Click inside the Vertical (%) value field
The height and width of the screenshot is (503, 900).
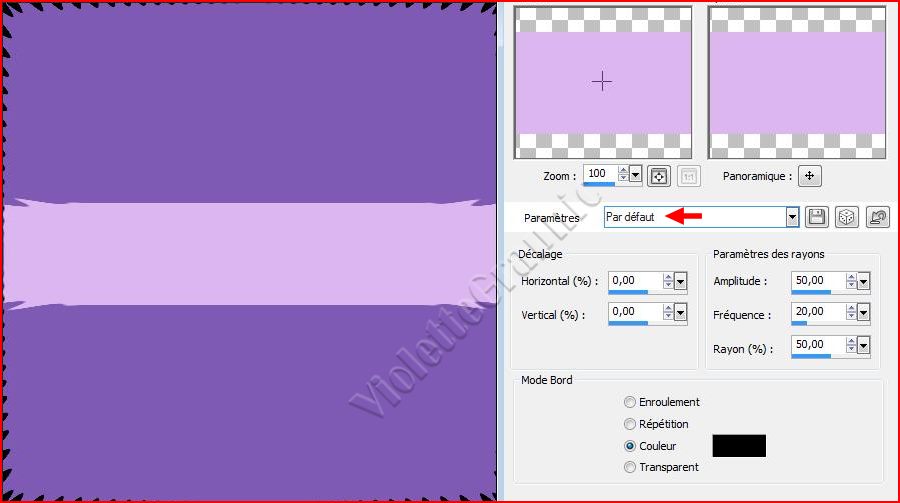[634, 312]
